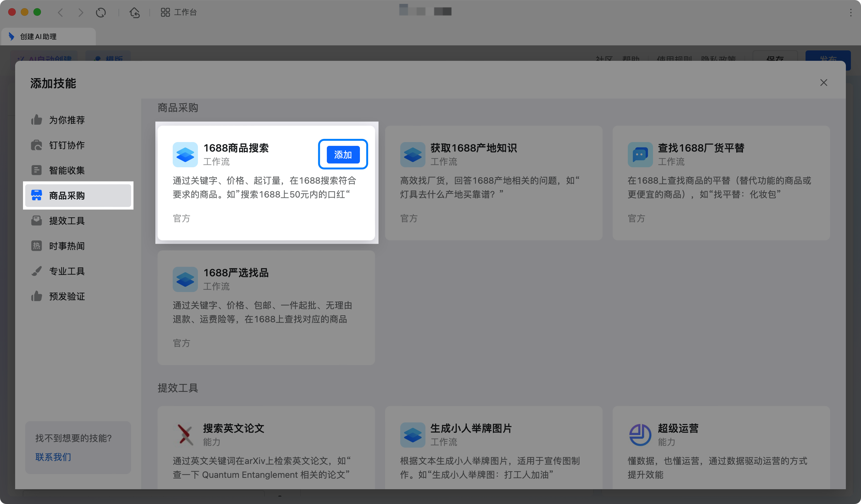The width and height of the screenshot is (861, 504).
Task: Open the 1688严选找品 card title
Action: (x=236, y=272)
